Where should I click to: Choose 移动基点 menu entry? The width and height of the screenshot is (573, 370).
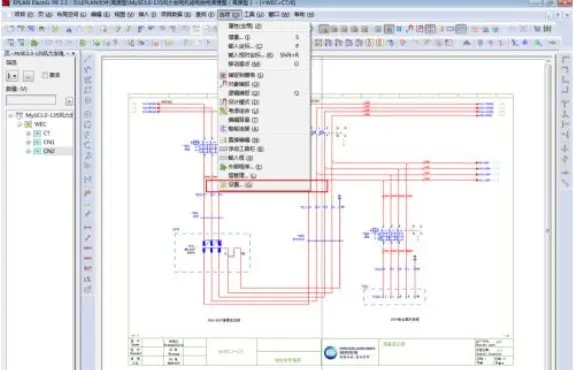265,64
